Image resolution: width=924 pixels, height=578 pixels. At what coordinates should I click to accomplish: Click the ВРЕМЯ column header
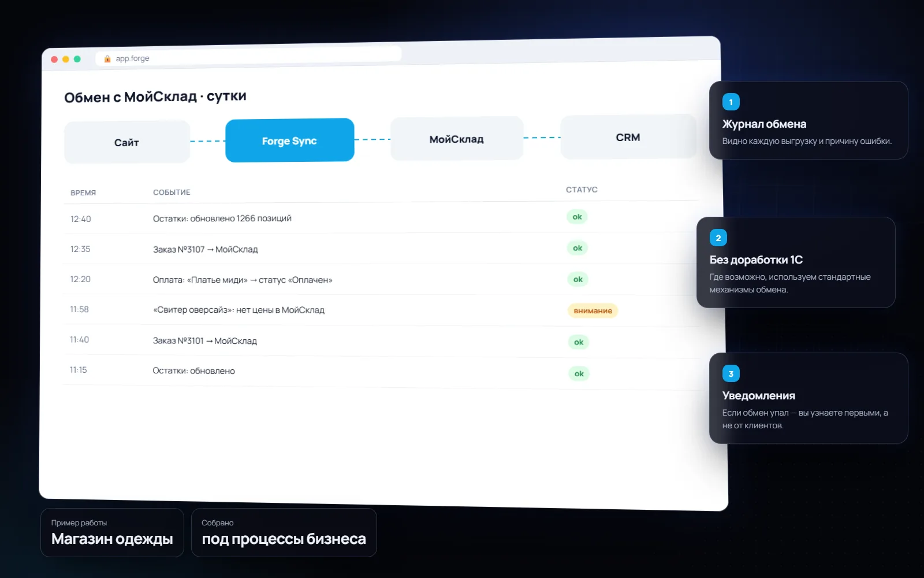(83, 192)
